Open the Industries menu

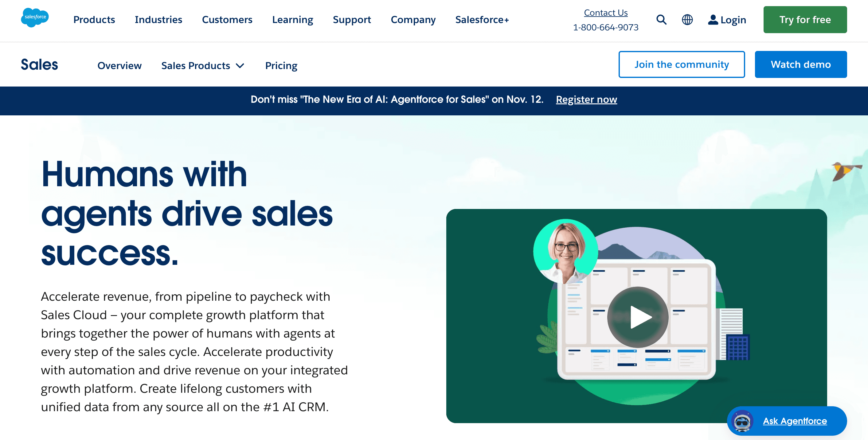pos(158,20)
